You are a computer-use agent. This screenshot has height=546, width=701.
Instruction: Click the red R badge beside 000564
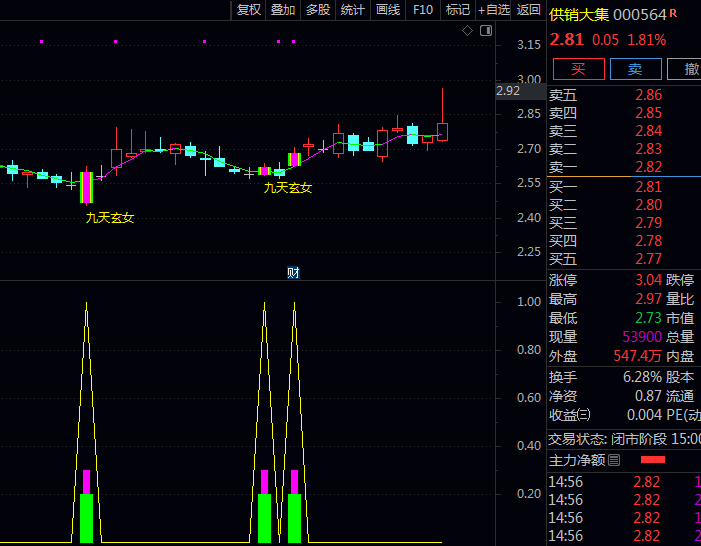tap(673, 14)
